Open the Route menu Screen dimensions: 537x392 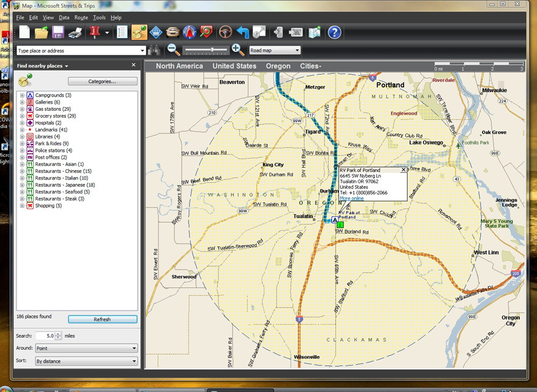(81, 18)
